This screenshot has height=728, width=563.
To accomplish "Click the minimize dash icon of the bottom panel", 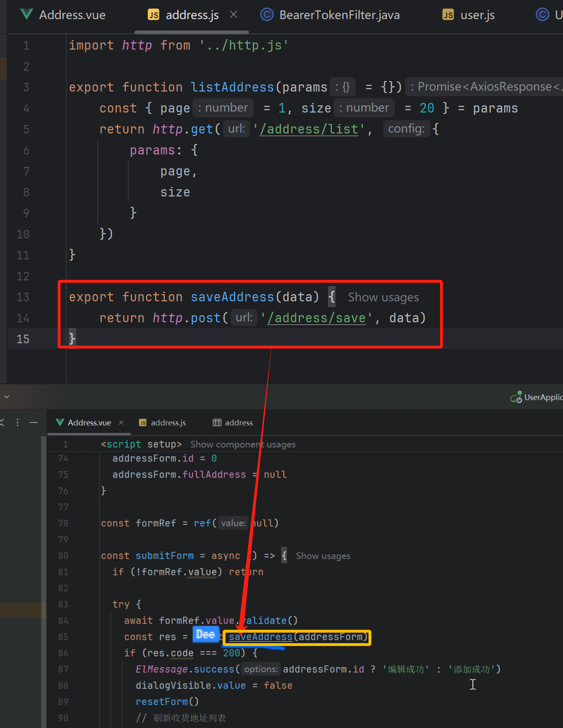I will point(34,422).
